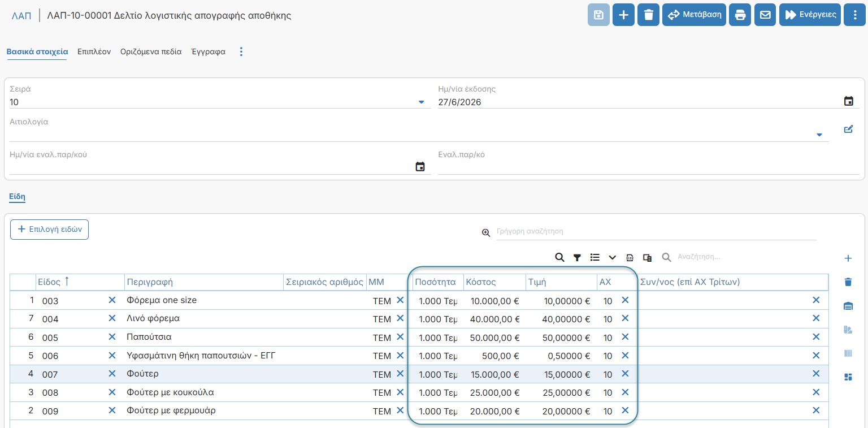The image size is (868, 428).
Task: Click the copy/columns icon in grid toolbar
Action: click(648, 257)
